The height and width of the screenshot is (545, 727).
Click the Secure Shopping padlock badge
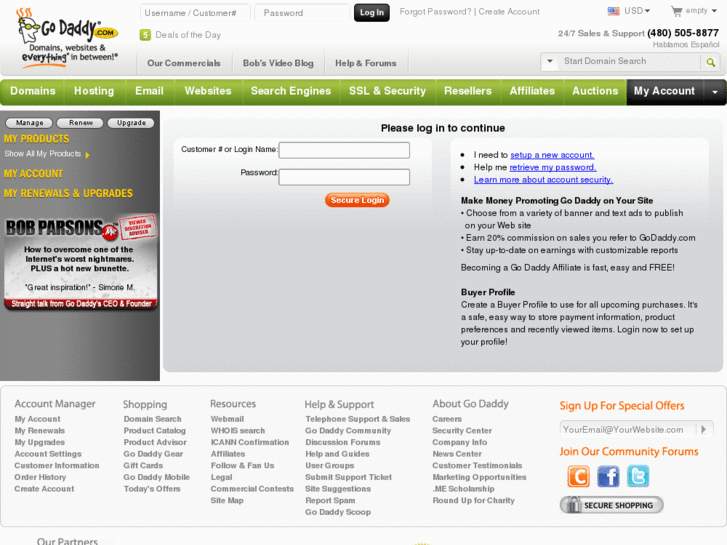[x=612, y=505]
